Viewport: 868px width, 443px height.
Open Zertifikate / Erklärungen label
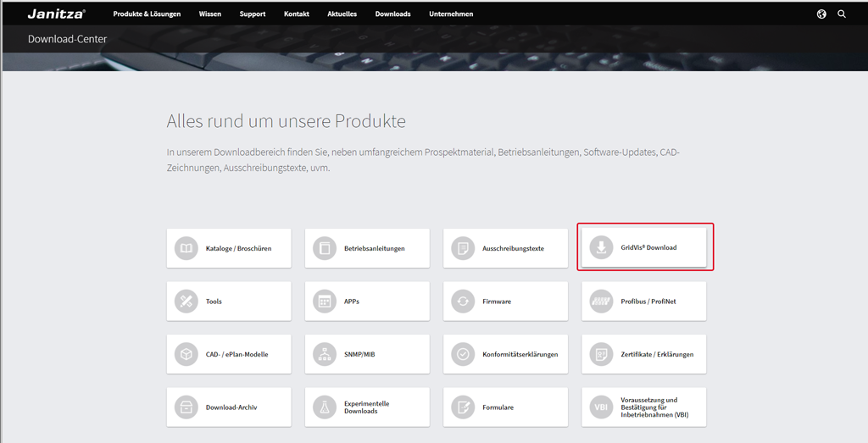657,354
